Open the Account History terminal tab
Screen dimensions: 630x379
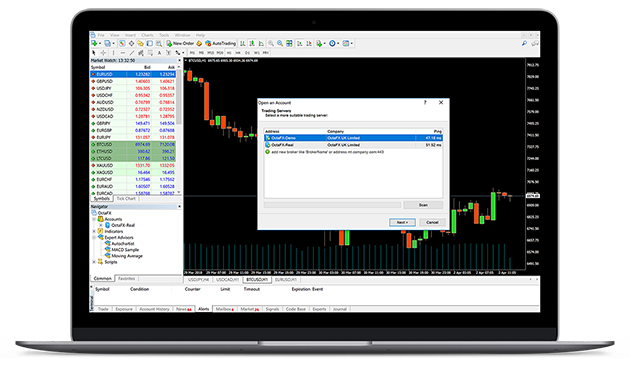pos(154,309)
